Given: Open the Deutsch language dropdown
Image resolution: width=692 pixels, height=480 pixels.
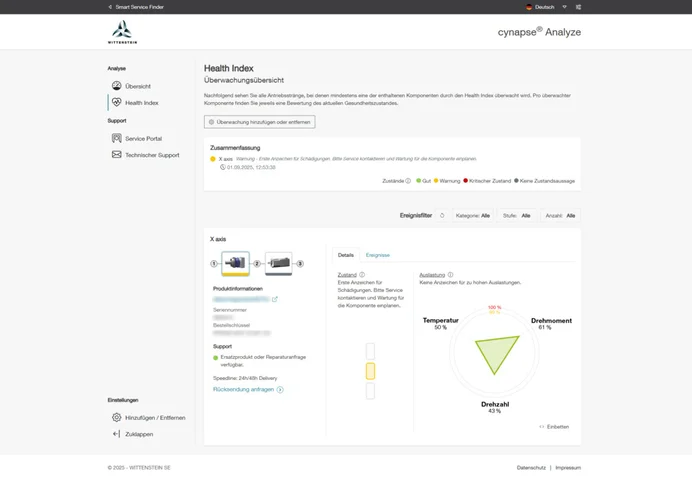Looking at the screenshot, I should [x=545, y=7].
